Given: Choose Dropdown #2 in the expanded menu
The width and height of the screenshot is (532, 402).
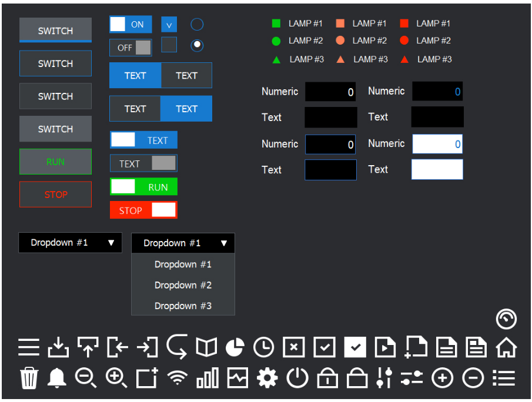Looking at the screenshot, I should 183,285.
